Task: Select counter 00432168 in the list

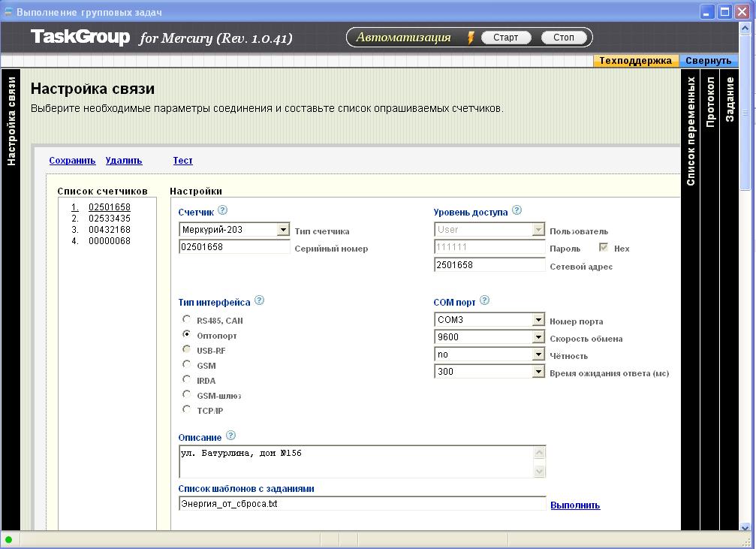Action: pos(110,230)
